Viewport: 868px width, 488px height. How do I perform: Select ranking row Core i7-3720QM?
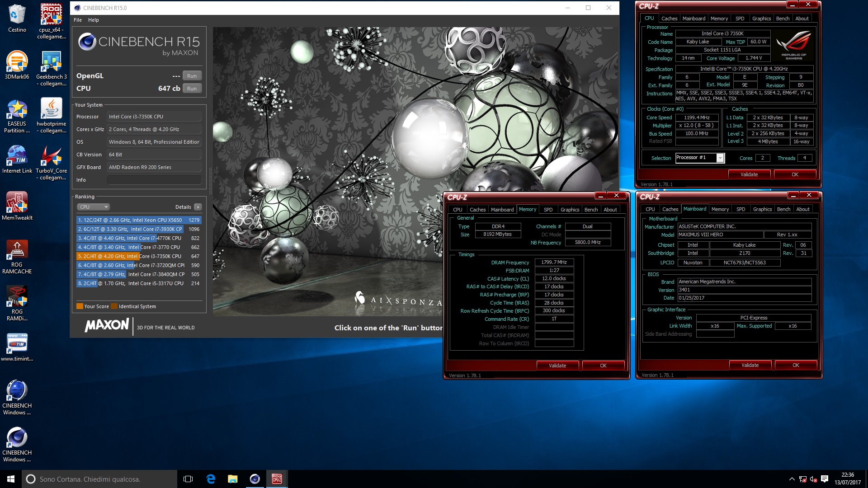[x=139, y=265]
